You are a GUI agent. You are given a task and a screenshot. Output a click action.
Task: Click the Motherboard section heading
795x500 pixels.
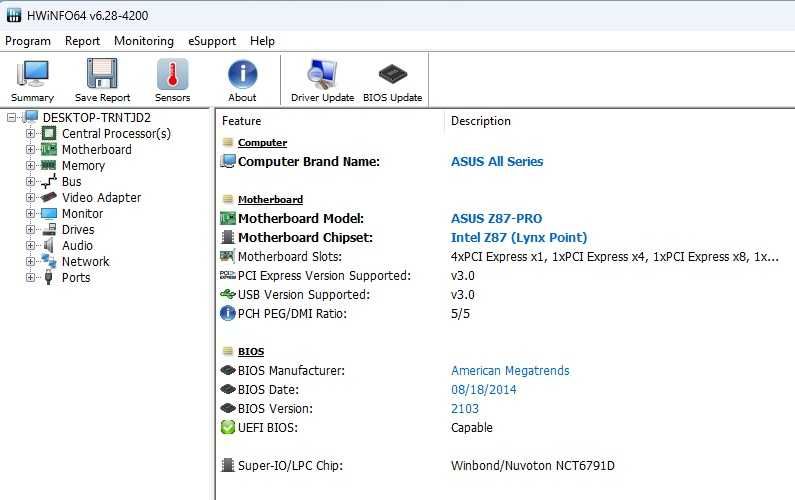270,199
